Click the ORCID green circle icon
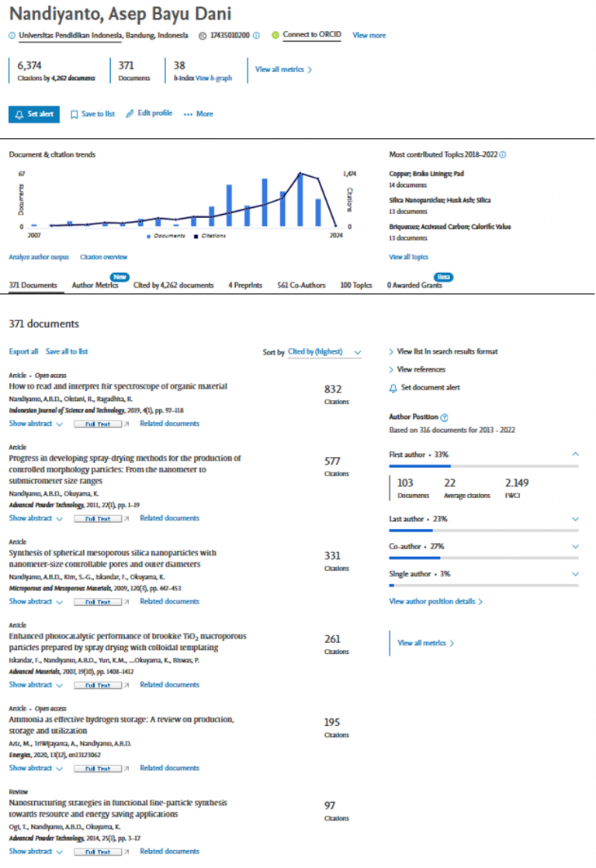Image resolution: width=596 pixels, height=868 pixels. coord(275,35)
